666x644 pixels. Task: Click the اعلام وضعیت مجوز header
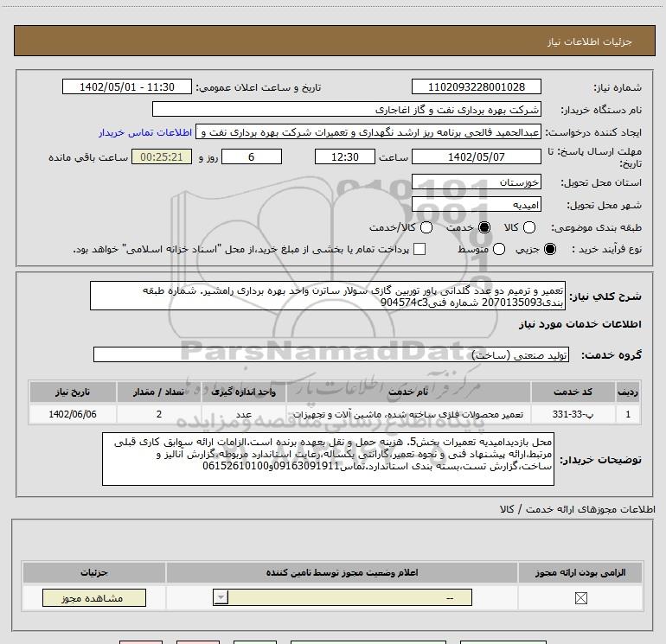[x=342, y=572]
